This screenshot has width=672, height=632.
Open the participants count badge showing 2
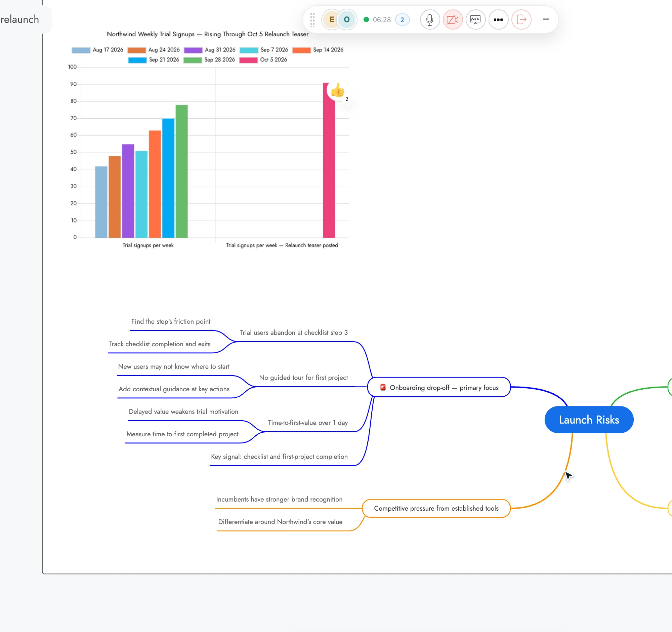point(402,19)
